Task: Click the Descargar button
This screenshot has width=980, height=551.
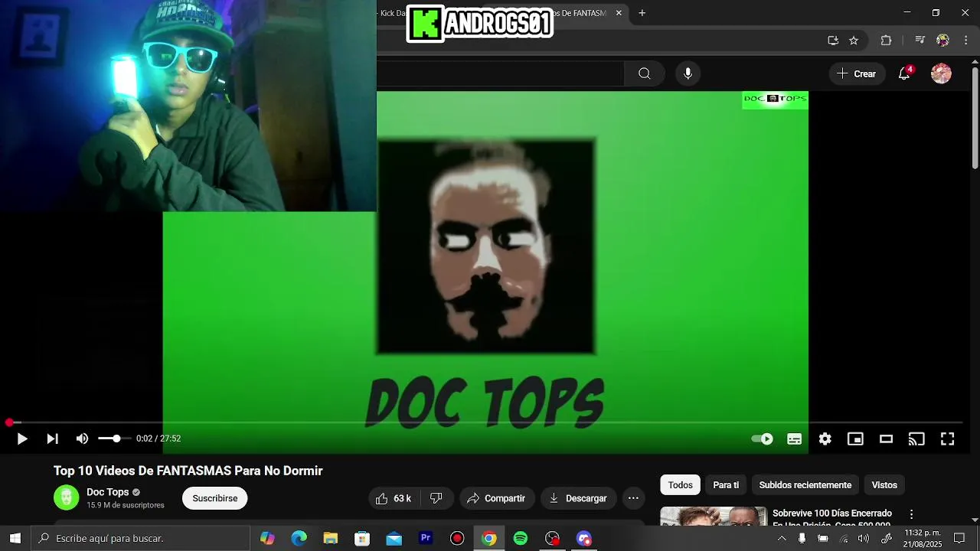Action: click(578, 498)
